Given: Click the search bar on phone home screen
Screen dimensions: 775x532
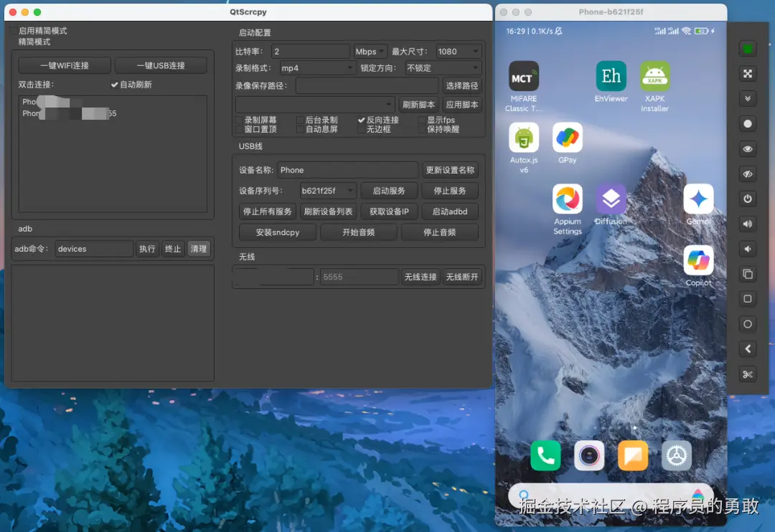Looking at the screenshot, I should 611,495.
